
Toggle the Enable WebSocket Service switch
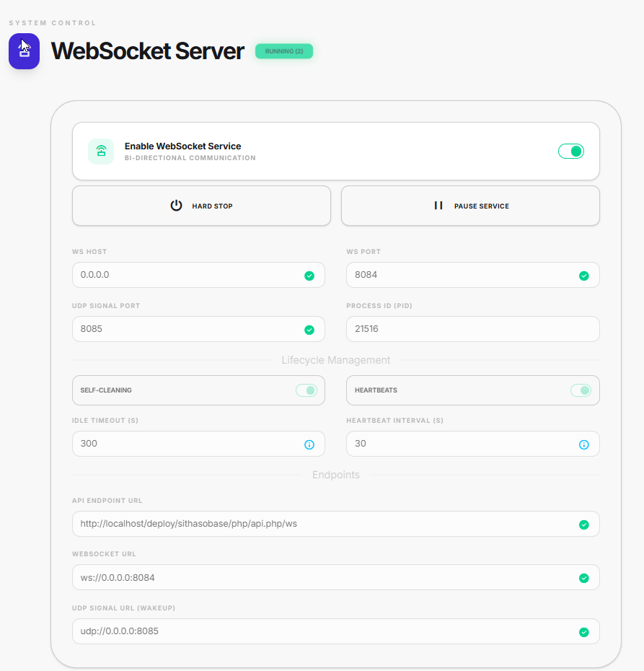pos(570,151)
